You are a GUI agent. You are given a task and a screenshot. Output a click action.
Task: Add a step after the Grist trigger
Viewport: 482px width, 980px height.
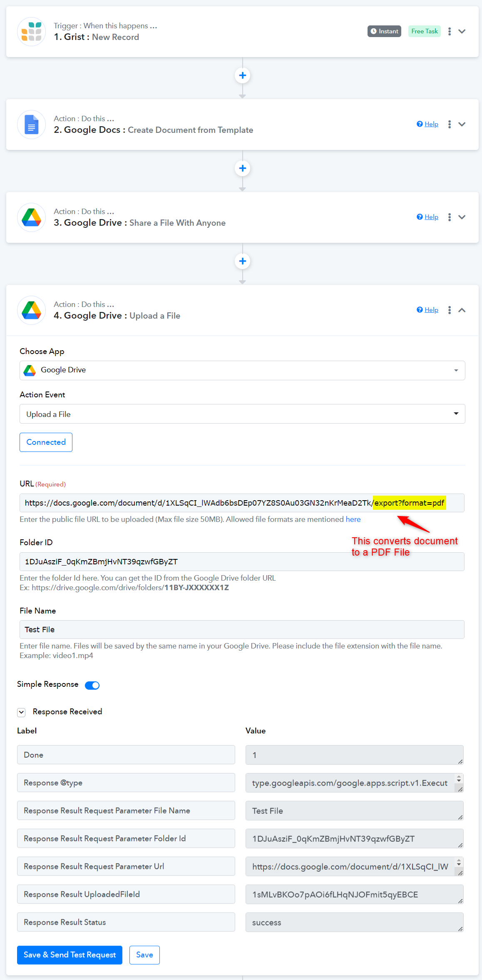(243, 75)
